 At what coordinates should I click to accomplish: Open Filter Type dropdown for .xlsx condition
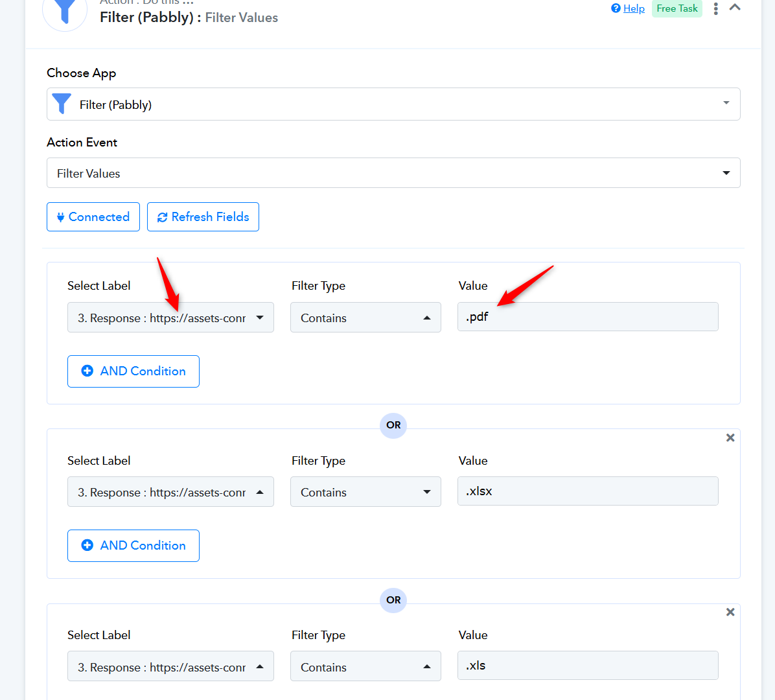365,492
